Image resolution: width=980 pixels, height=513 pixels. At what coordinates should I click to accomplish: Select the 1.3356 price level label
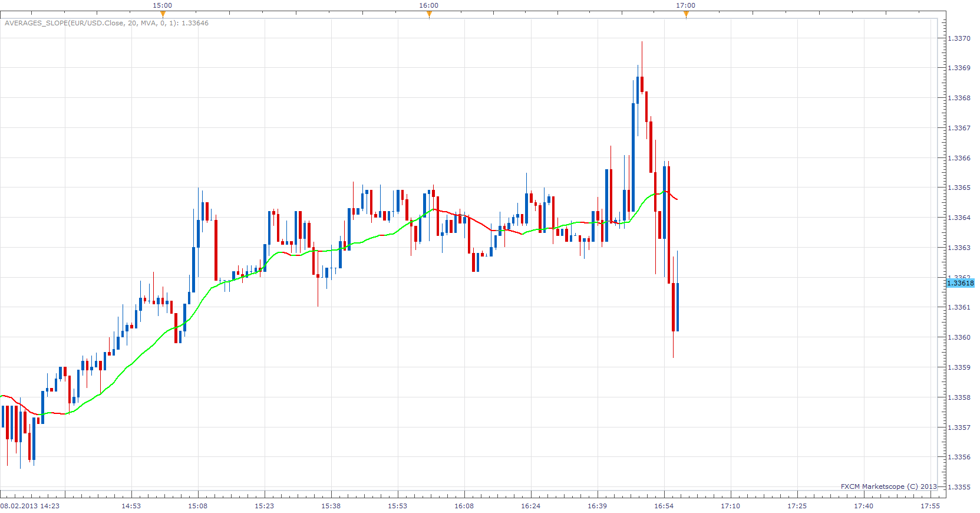pyautogui.click(x=959, y=457)
